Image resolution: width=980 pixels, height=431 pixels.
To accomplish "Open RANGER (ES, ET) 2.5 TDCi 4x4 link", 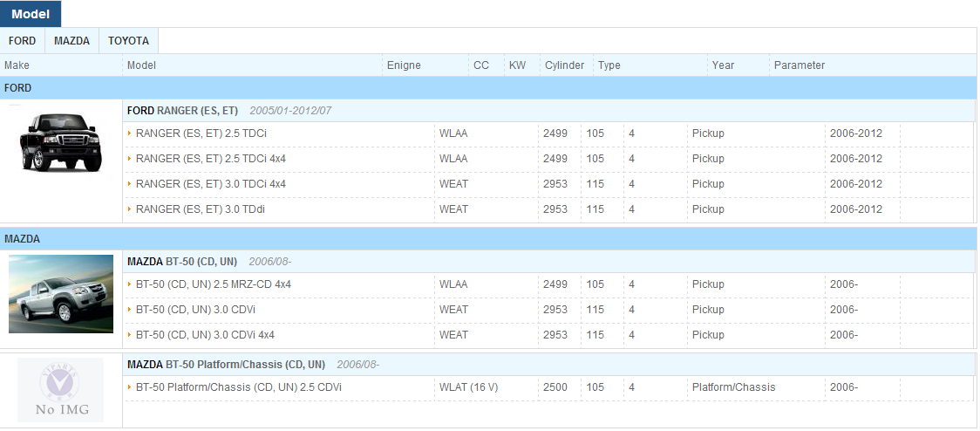I will click(211, 158).
